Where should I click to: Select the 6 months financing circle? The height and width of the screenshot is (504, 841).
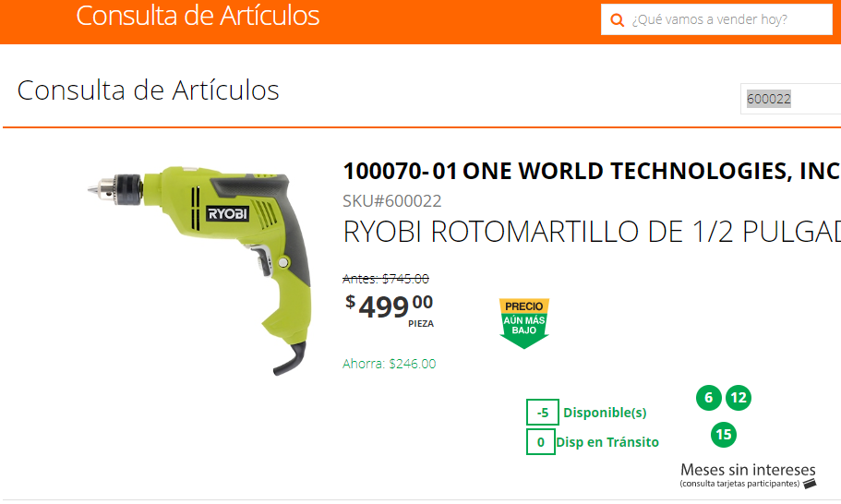click(708, 398)
